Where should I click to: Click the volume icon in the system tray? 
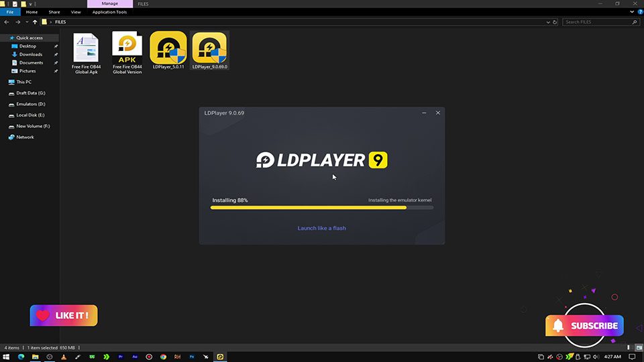tap(596, 357)
